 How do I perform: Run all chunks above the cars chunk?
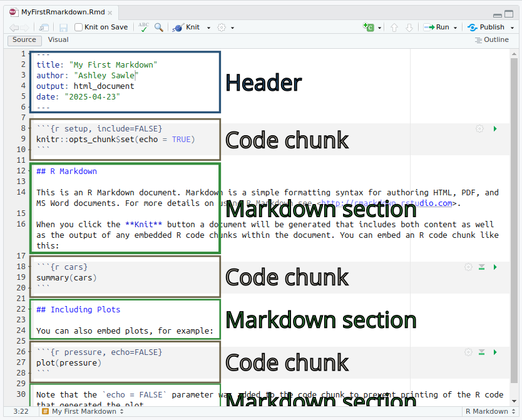[481, 267]
